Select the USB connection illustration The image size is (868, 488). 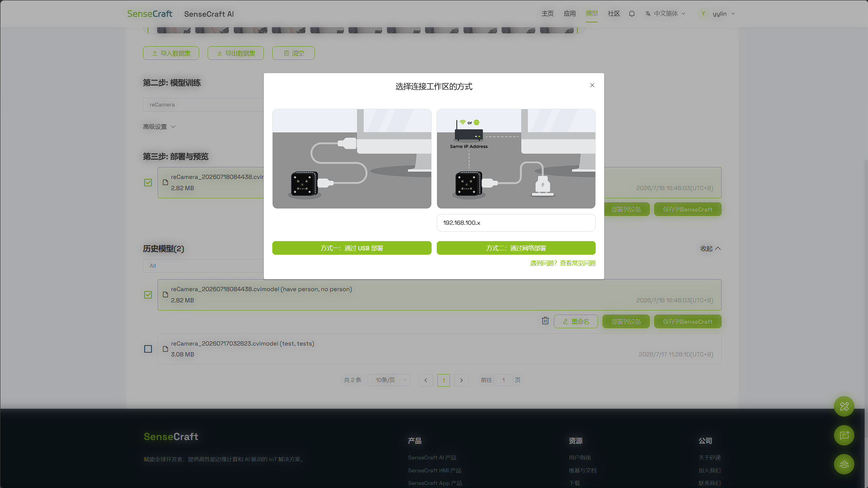click(352, 158)
